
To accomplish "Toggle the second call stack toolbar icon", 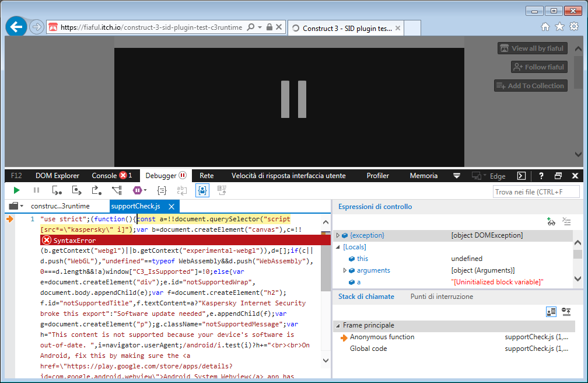I will (x=566, y=312).
